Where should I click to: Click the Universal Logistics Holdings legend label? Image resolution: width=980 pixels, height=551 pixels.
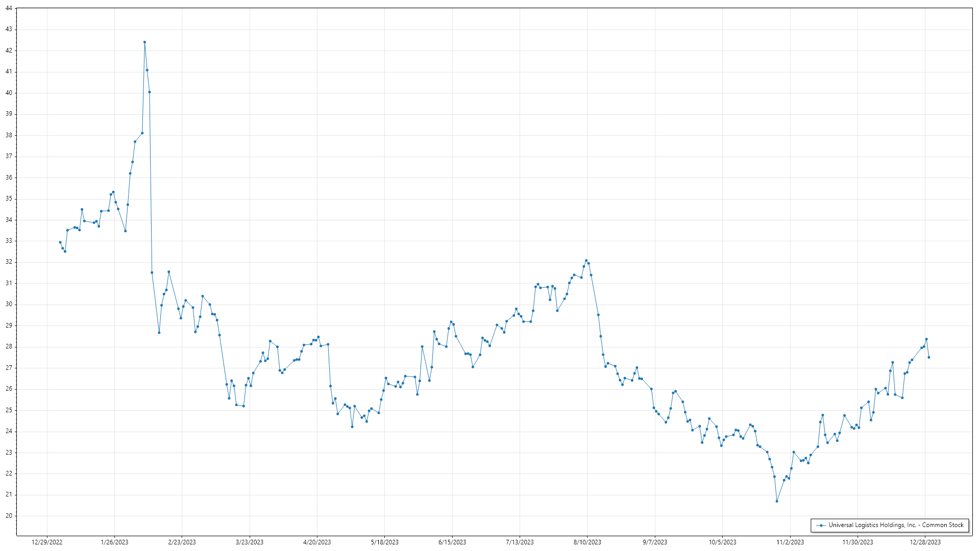pos(896,525)
